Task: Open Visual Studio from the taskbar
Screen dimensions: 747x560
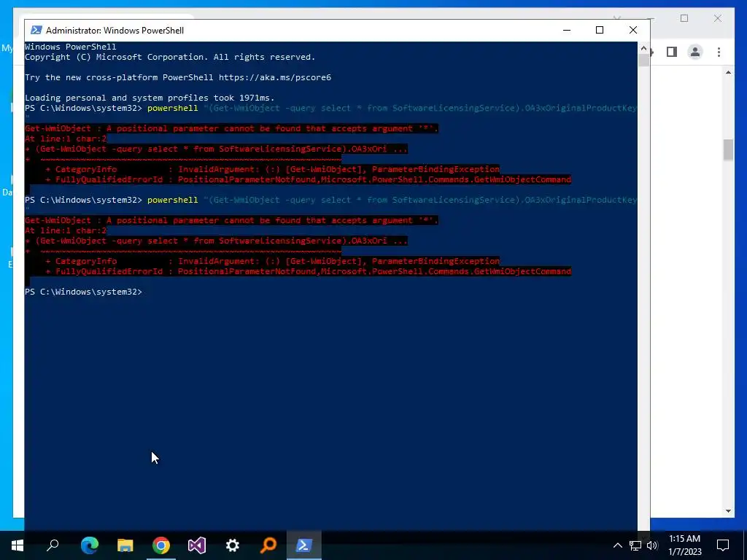Action: pos(197,545)
